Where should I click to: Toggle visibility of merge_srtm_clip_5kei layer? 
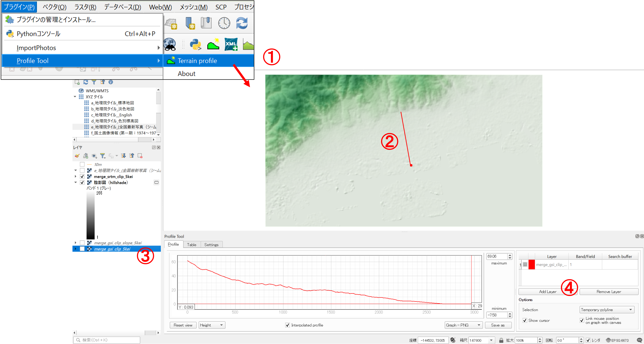(x=82, y=177)
